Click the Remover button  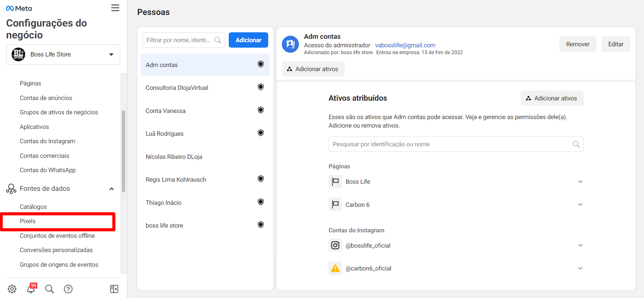point(578,44)
